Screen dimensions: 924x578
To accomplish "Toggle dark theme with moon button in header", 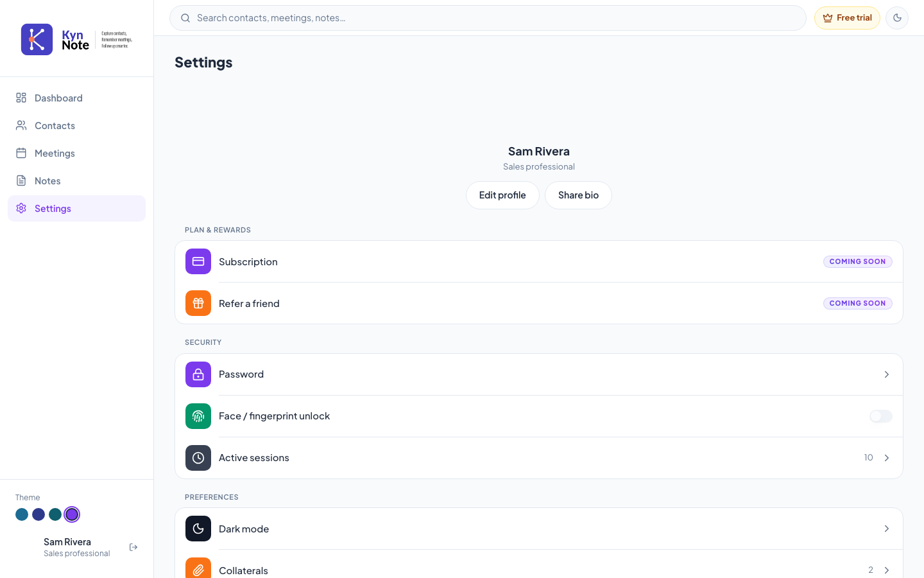I will pyautogui.click(x=897, y=18).
